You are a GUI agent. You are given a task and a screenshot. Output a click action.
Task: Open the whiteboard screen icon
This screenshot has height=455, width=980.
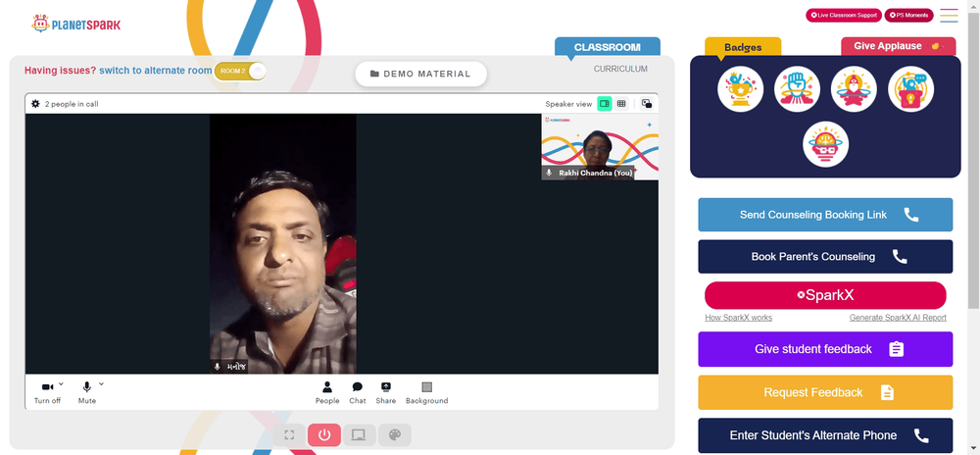(x=360, y=435)
